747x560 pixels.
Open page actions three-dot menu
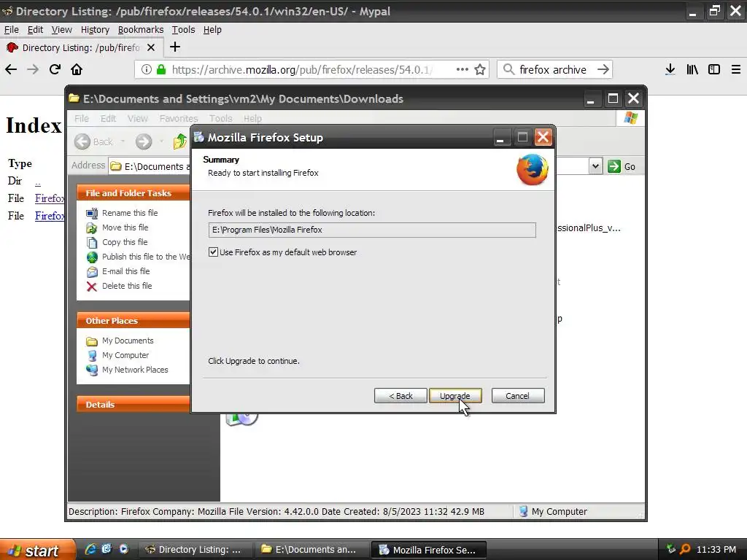click(462, 69)
